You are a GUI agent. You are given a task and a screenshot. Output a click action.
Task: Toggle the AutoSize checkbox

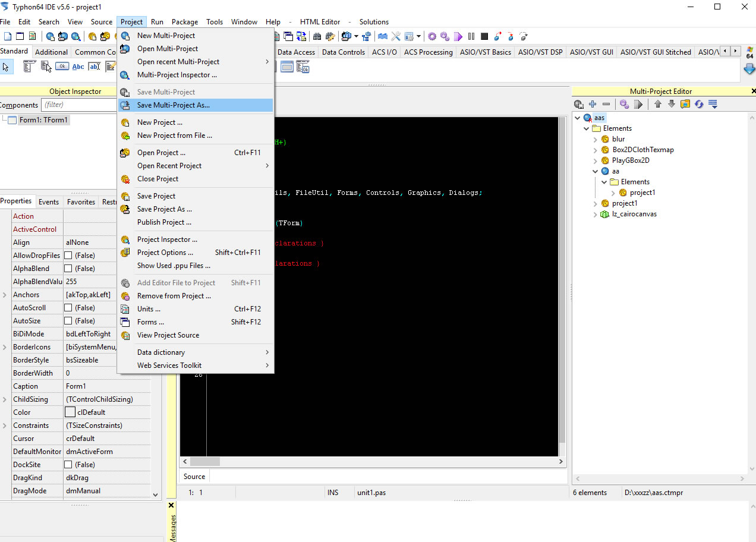click(68, 321)
